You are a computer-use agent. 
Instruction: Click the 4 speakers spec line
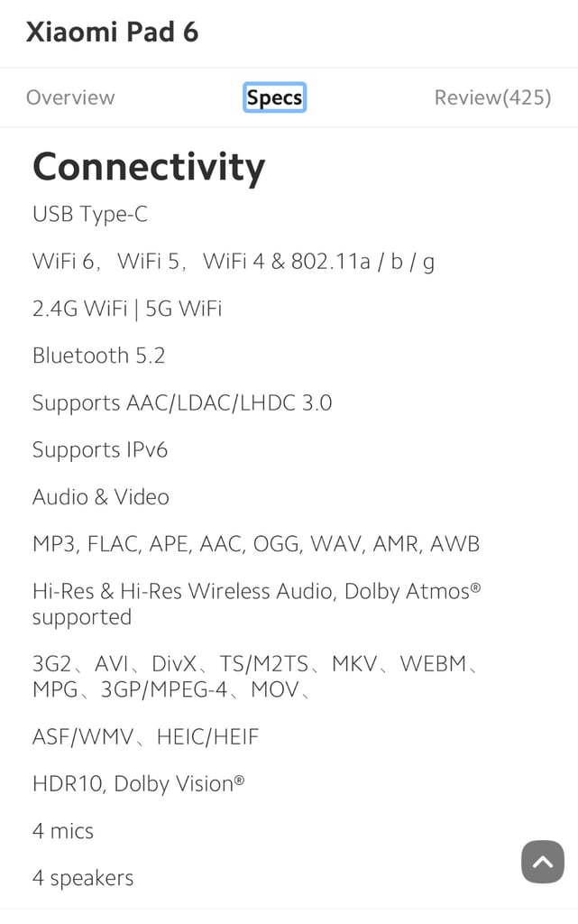point(83,878)
